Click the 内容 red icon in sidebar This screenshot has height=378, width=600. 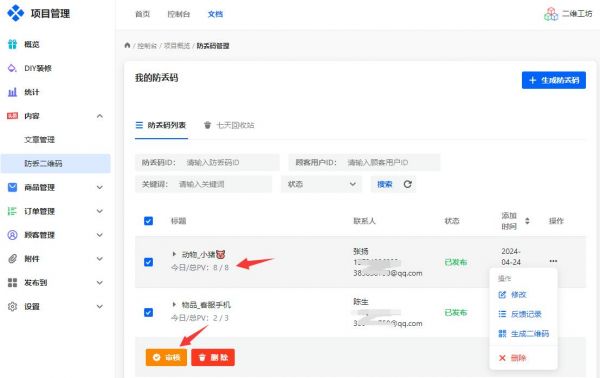(12, 116)
